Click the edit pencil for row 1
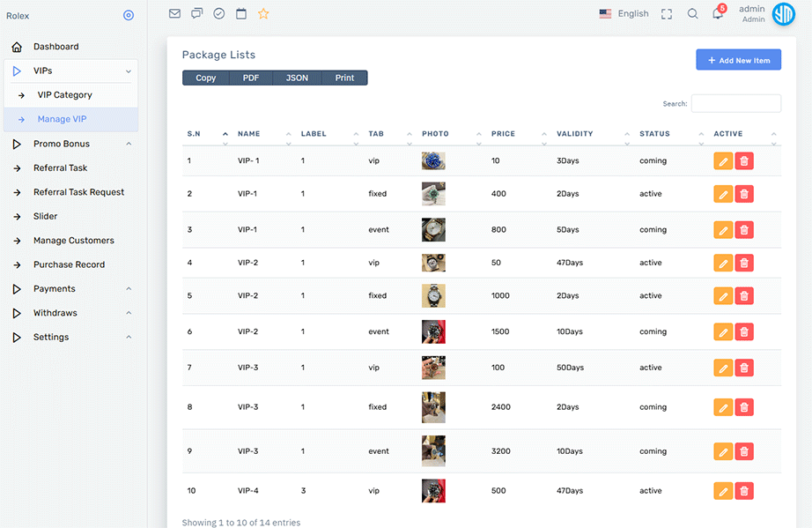This screenshot has height=528, width=812. point(723,161)
